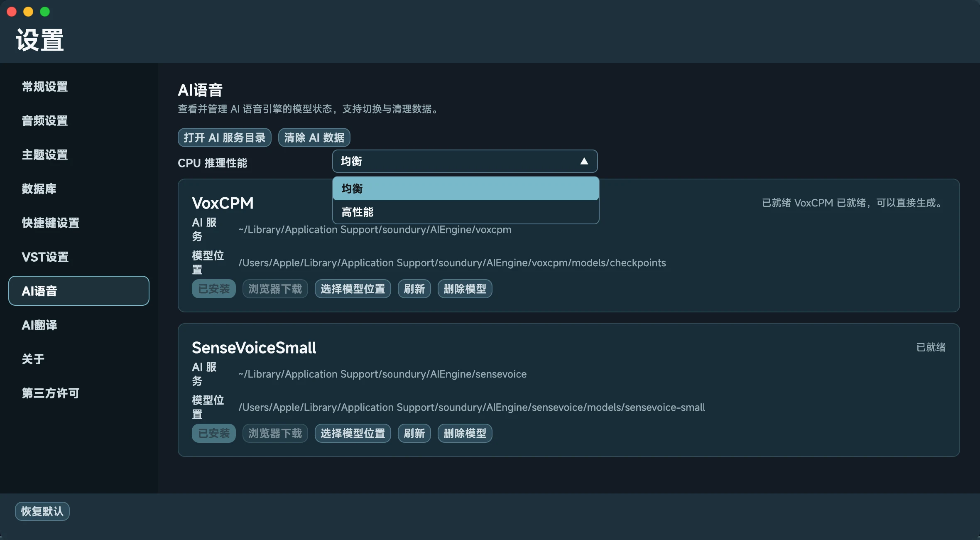Image resolution: width=980 pixels, height=540 pixels.
Task: Click 刷新 in the VoxCPM card
Action: [x=414, y=289]
